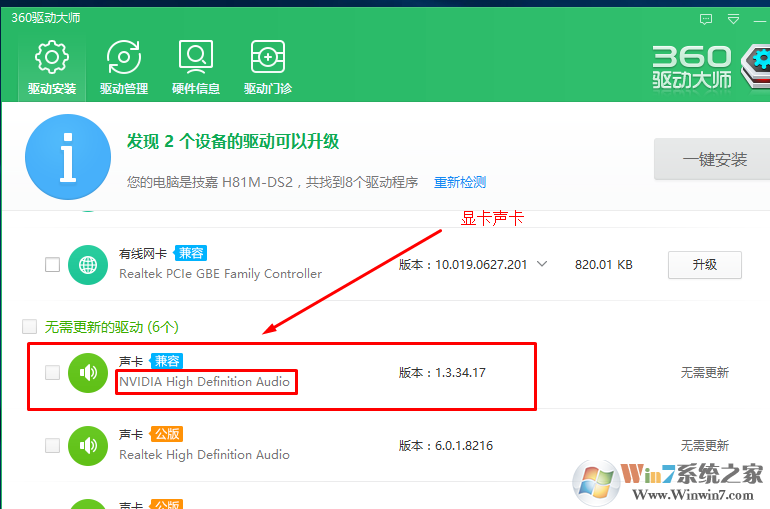Image resolution: width=770 pixels, height=509 pixels.
Task: Click the 有线网卡 globe icon
Action: [88, 265]
